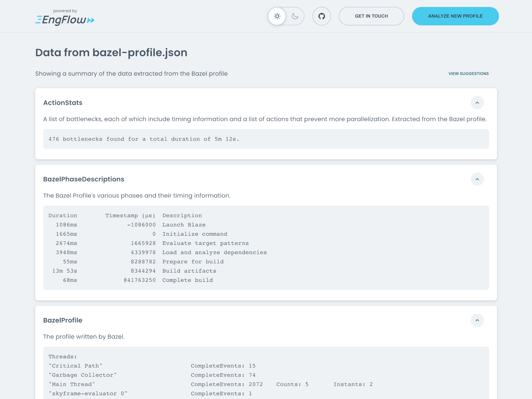The image size is (532, 399).
Task: Click the ANALYZE NEW PROFILE button
Action: click(455, 16)
